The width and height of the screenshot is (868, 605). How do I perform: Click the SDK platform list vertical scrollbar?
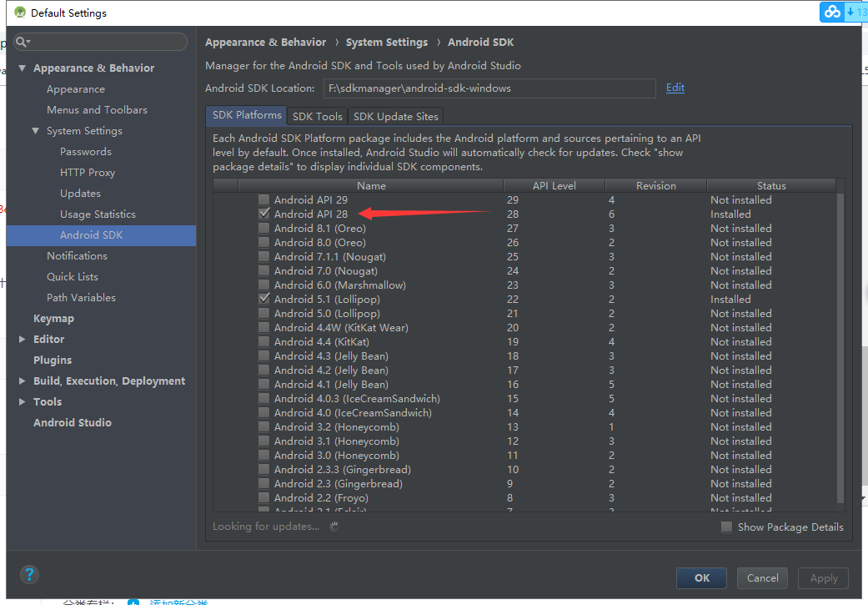pyautogui.click(x=840, y=348)
